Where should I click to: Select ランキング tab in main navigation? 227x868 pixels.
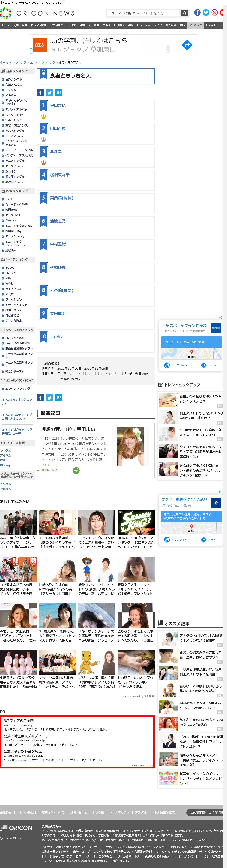[x=195, y=25]
